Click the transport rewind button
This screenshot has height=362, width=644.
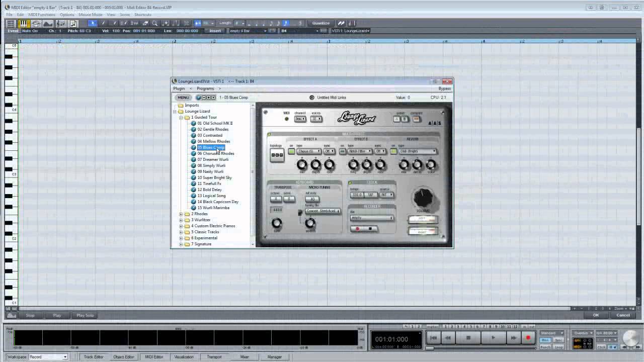click(x=448, y=338)
